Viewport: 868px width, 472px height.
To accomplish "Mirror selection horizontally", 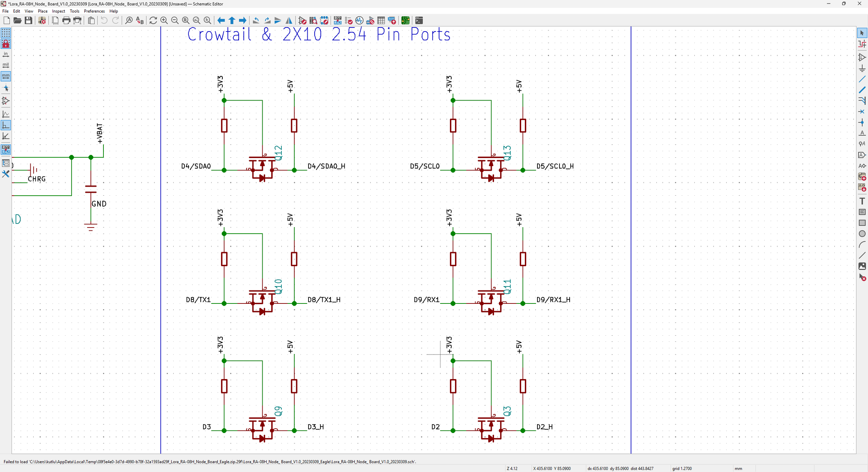I will [289, 21].
